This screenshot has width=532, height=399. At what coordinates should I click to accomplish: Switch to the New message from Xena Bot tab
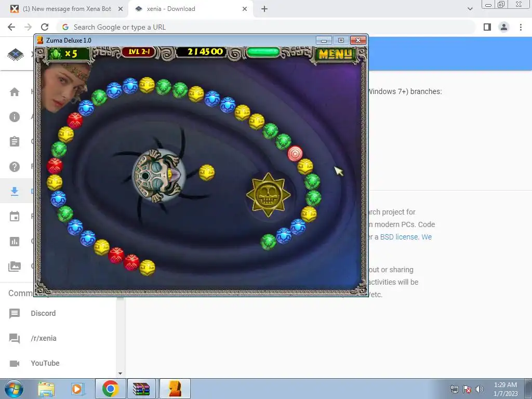(x=66, y=9)
